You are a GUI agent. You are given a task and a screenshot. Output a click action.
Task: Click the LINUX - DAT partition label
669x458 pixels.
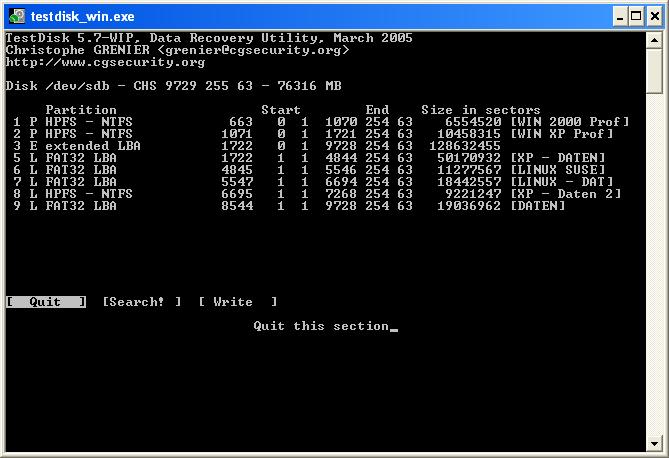562,181
